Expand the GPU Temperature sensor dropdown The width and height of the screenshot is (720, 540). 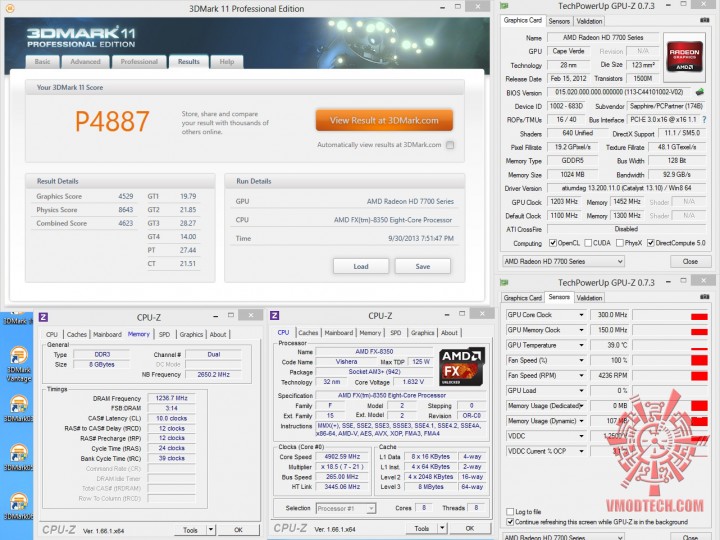coord(581,345)
